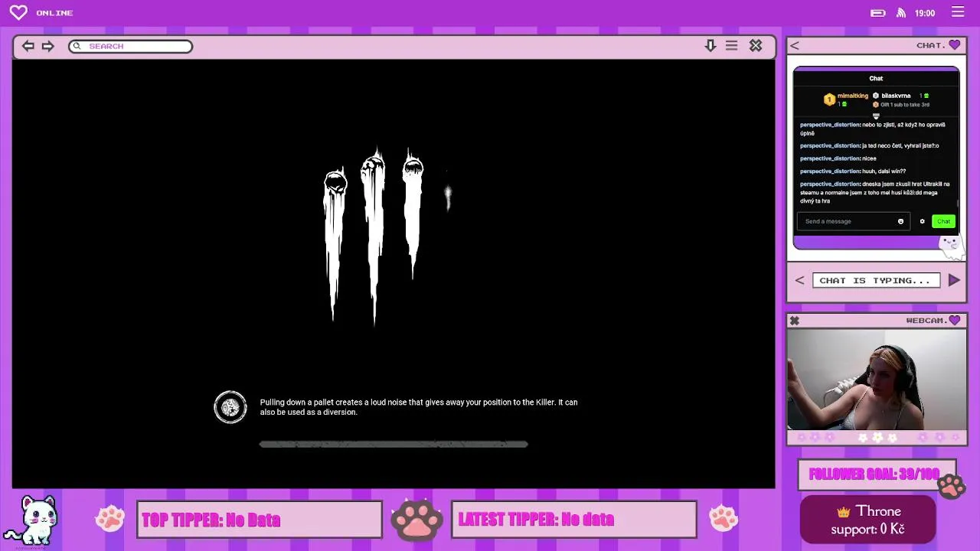This screenshot has width=980, height=551.
Task: Expand the chat leaderboard chevron
Action: pyautogui.click(x=876, y=116)
